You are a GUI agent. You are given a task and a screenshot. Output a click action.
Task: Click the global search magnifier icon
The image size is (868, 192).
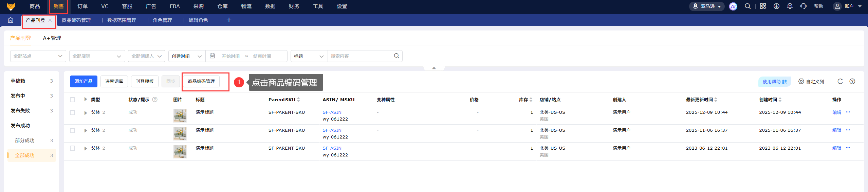click(x=747, y=6)
